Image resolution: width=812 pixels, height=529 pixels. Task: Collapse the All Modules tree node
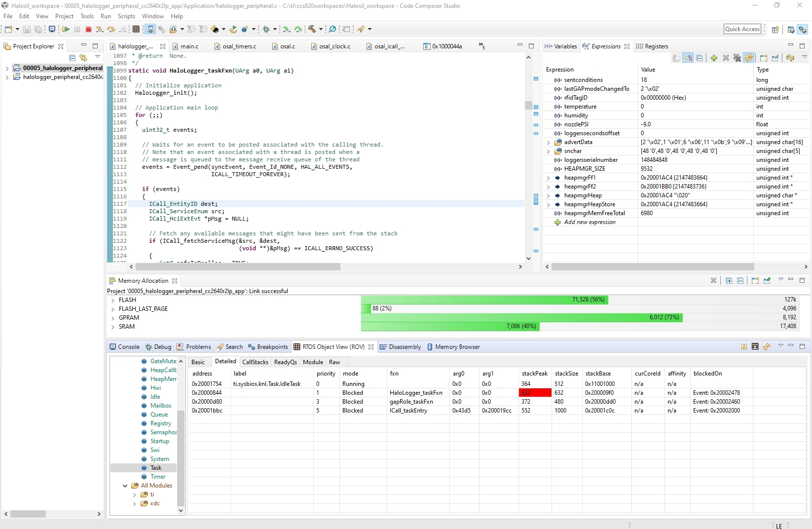(125, 486)
